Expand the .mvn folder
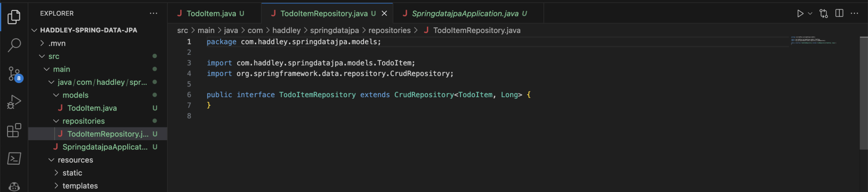Viewport: 868px width, 192px height. tap(42, 43)
